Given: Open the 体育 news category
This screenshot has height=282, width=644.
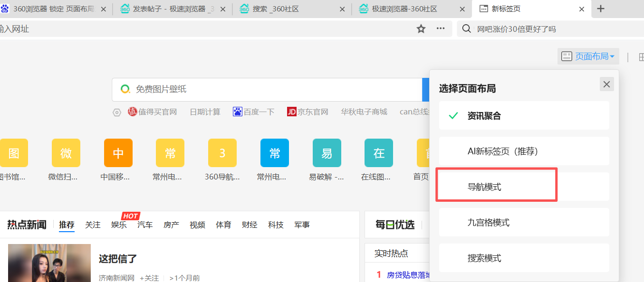Looking at the screenshot, I should 223,225.
